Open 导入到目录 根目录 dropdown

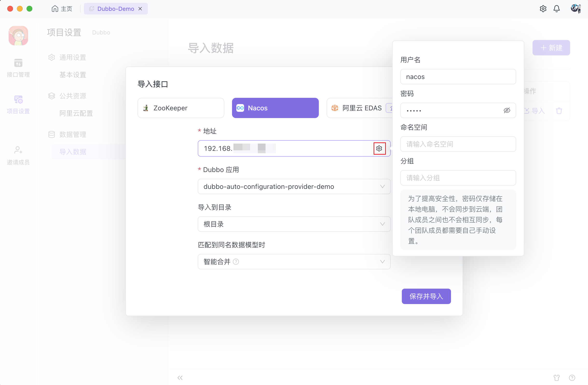(x=294, y=224)
